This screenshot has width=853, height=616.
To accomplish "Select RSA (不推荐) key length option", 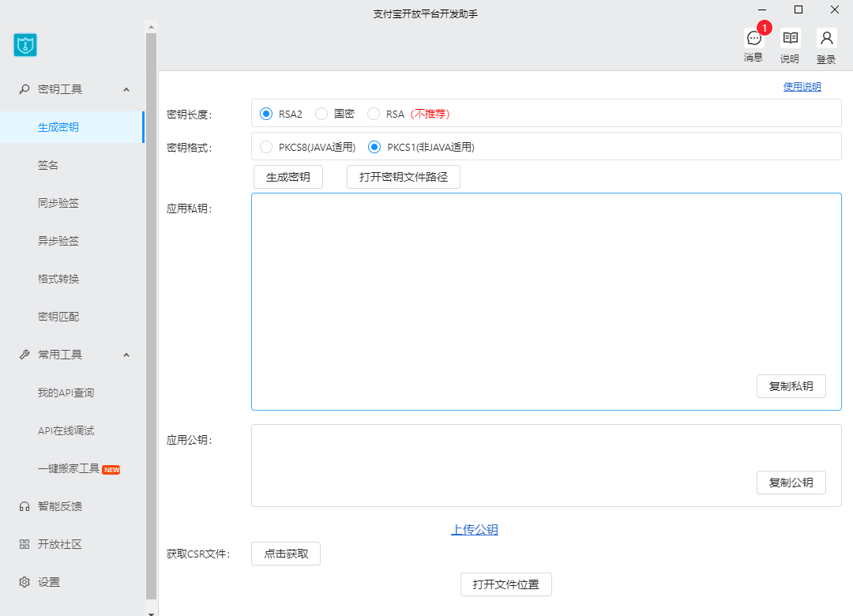I will (374, 114).
